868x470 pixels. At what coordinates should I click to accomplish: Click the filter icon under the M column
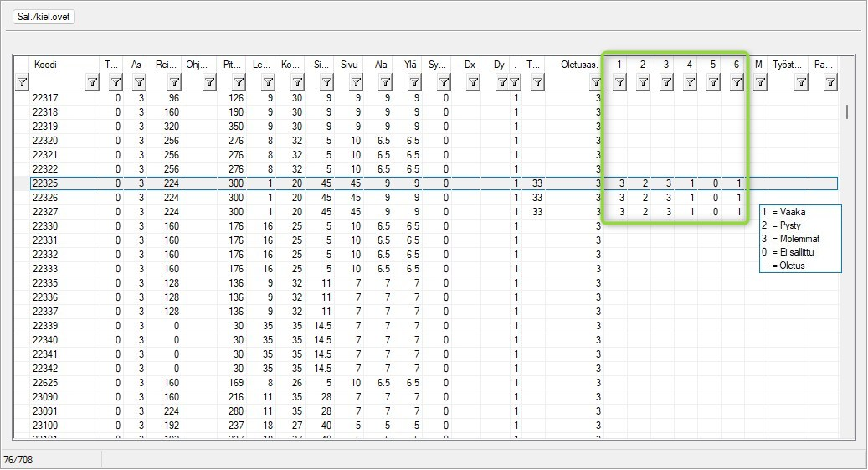[x=760, y=83]
